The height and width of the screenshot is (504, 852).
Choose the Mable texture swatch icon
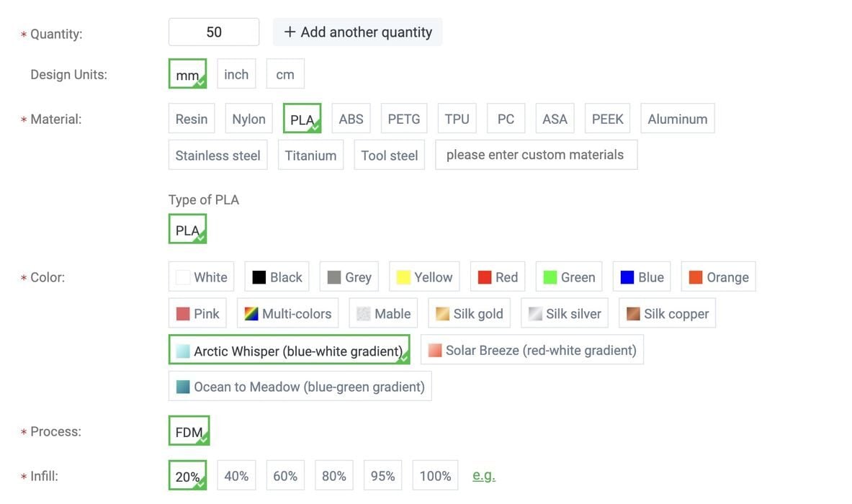[364, 314]
